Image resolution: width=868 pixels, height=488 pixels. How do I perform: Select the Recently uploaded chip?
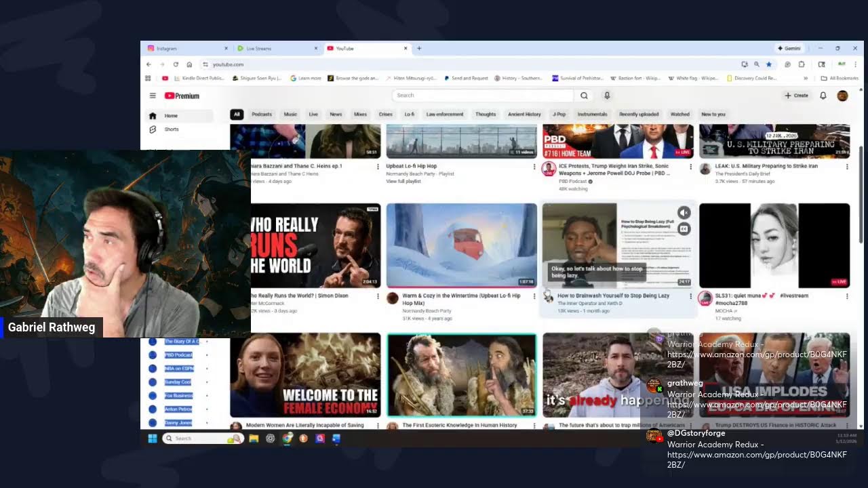tap(639, 115)
